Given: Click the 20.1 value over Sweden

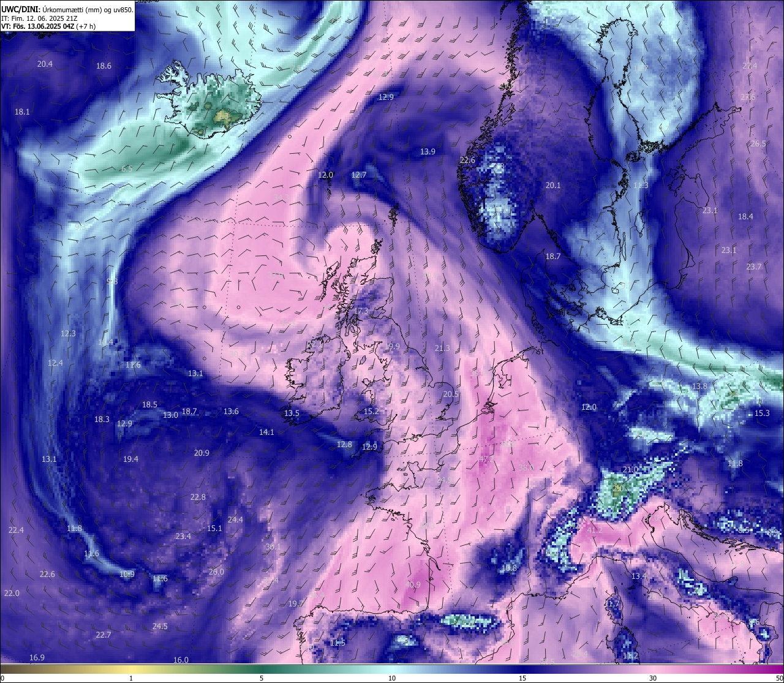Looking at the screenshot, I should 553,185.
